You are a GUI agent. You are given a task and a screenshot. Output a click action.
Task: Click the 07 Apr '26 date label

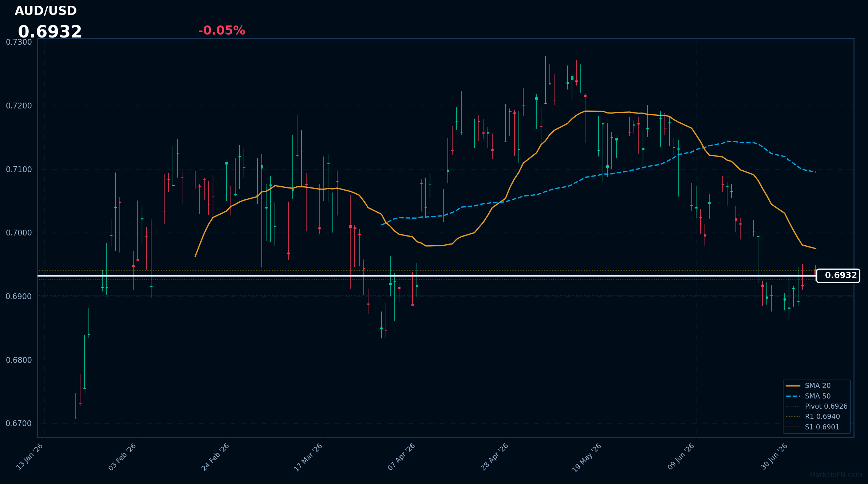(x=402, y=457)
